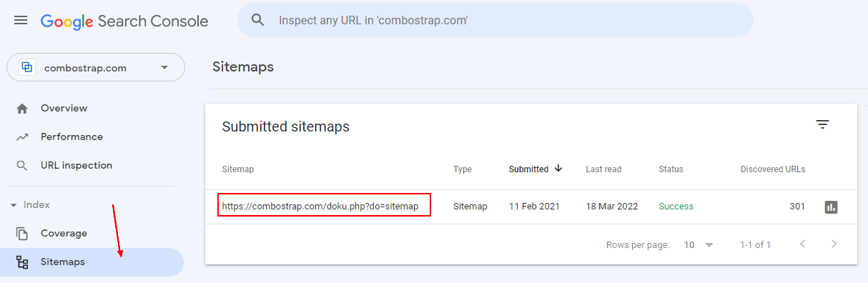Image resolution: width=868 pixels, height=283 pixels.
Task: Click the URL inspection magnifier icon
Action: tap(22, 166)
